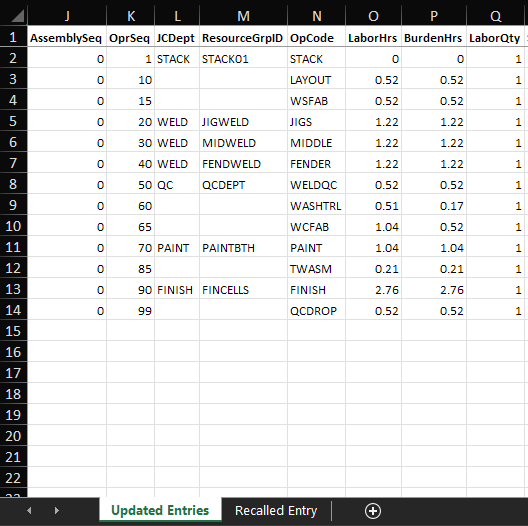Click the select-all corner triangle
528x526 pixels.
18,15
